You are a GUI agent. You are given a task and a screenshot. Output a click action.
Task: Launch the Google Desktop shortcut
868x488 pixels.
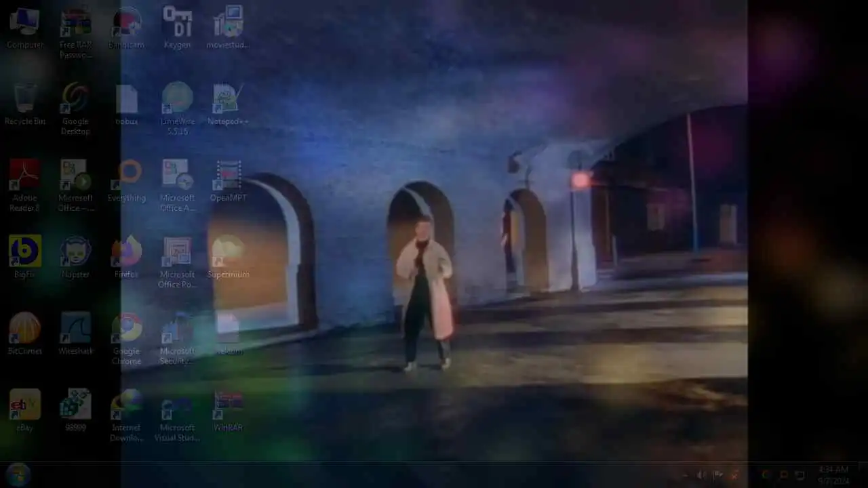point(75,110)
